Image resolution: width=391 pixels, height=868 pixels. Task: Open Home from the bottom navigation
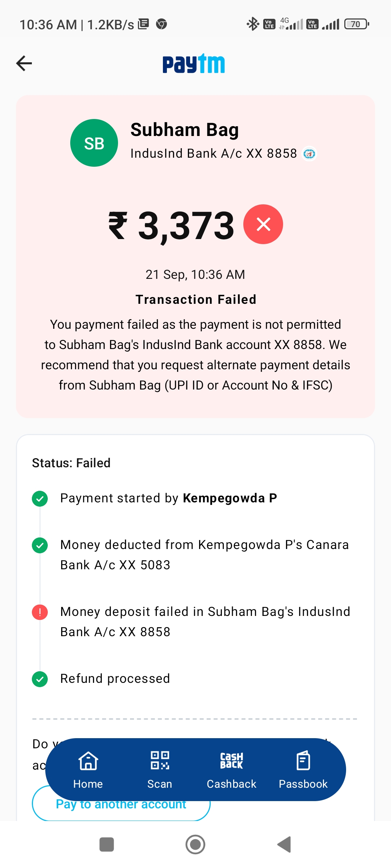point(88,769)
